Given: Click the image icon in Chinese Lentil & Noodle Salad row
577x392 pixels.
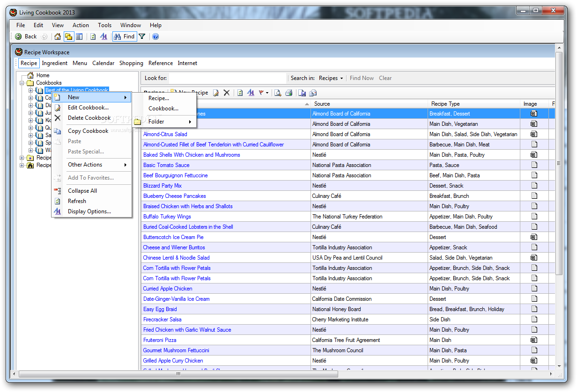Looking at the screenshot, I should tap(534, 258).
